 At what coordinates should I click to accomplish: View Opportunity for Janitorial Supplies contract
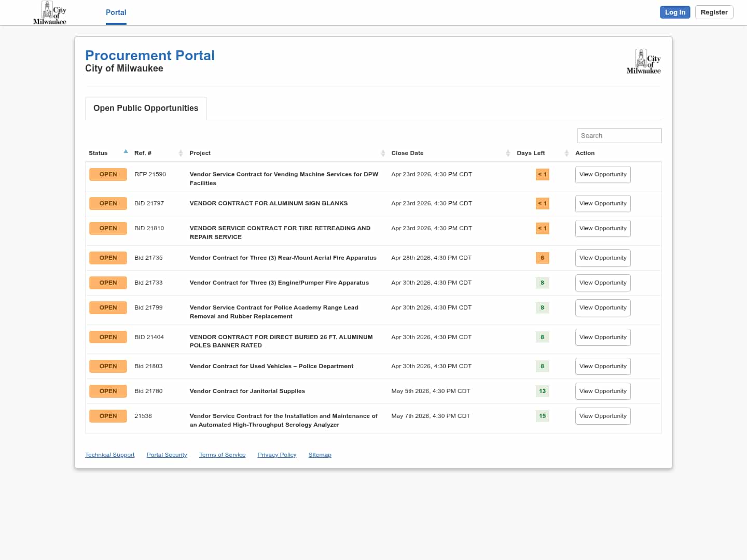(x=602, y=391)
